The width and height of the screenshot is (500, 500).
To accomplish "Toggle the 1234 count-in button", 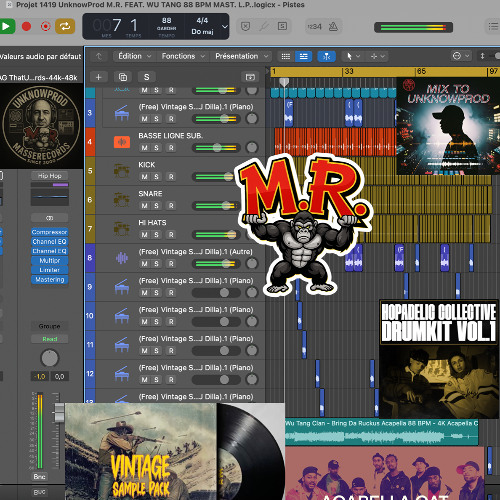I will pos(314,27).
